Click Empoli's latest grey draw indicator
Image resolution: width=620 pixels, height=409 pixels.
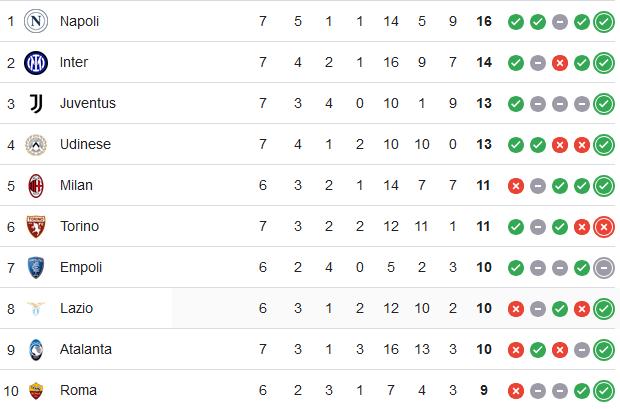604,268
